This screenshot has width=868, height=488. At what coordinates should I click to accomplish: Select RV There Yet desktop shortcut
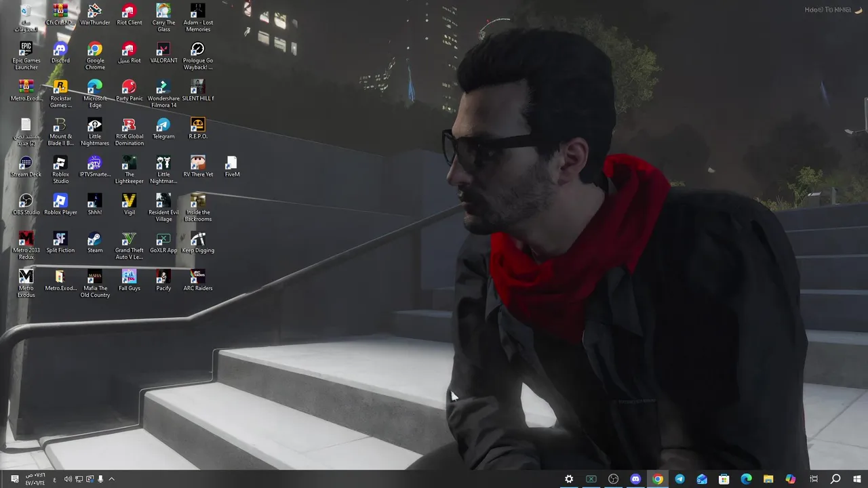(197, 167)
